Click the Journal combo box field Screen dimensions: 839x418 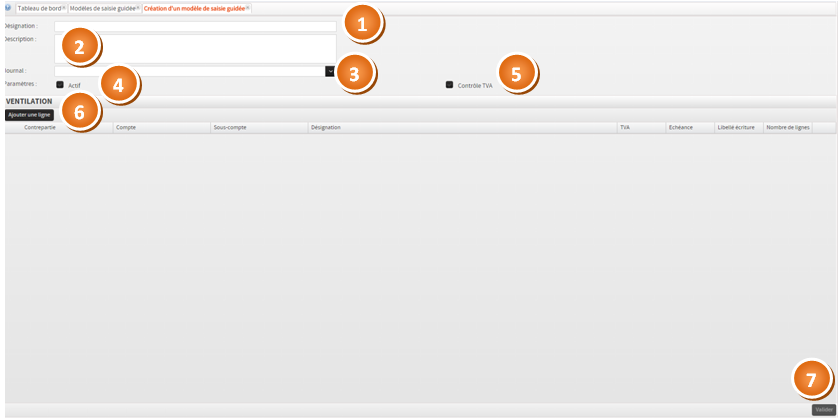click(x=189, y=71)
